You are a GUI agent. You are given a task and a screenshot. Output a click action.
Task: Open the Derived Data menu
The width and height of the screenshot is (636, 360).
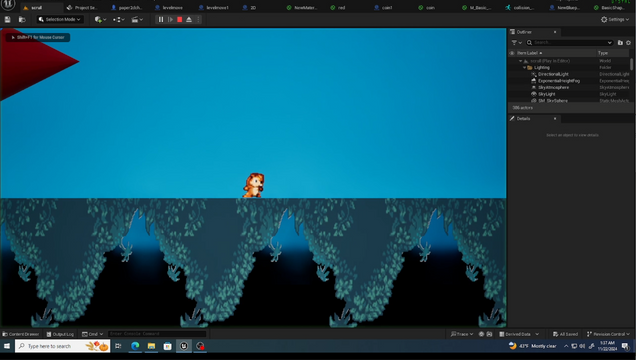point(519,334)
